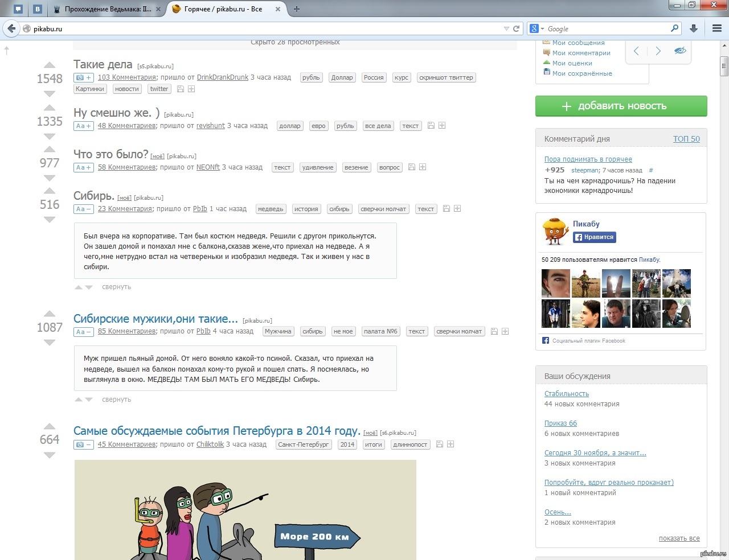
Task: Save the post 'Ну смешно же. )' via floppy icon
Action: 431,125
